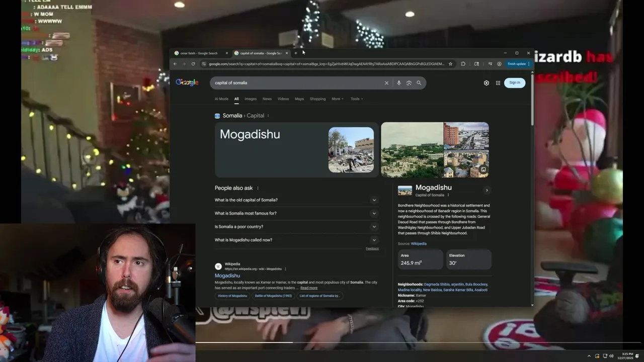Viewport: 644px width, 362px height.
Task: Click the Area 245.9 mi² card
Action: tap(421, 259)
